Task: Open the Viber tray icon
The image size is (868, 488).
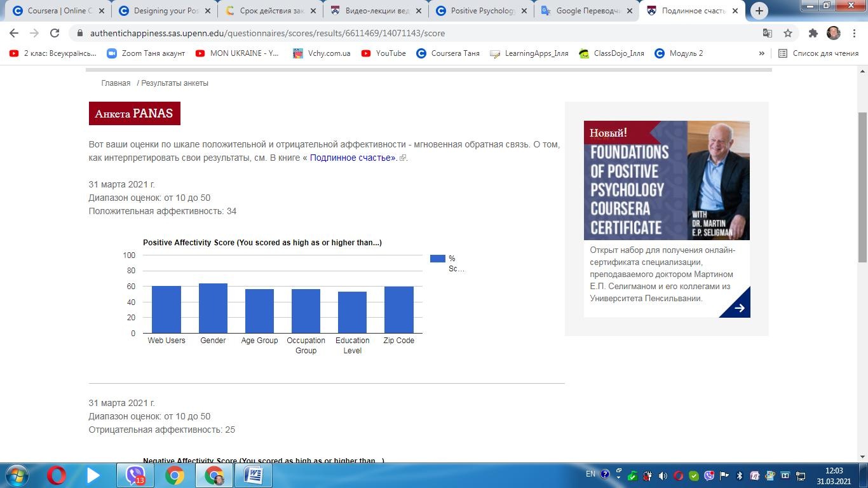Action: pos(709,475)
